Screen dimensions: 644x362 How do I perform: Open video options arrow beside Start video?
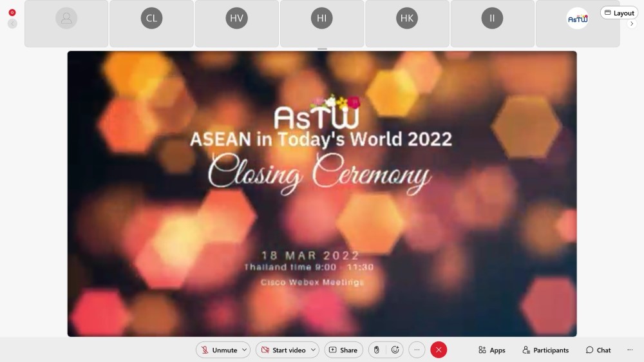[x=314, y=350]
